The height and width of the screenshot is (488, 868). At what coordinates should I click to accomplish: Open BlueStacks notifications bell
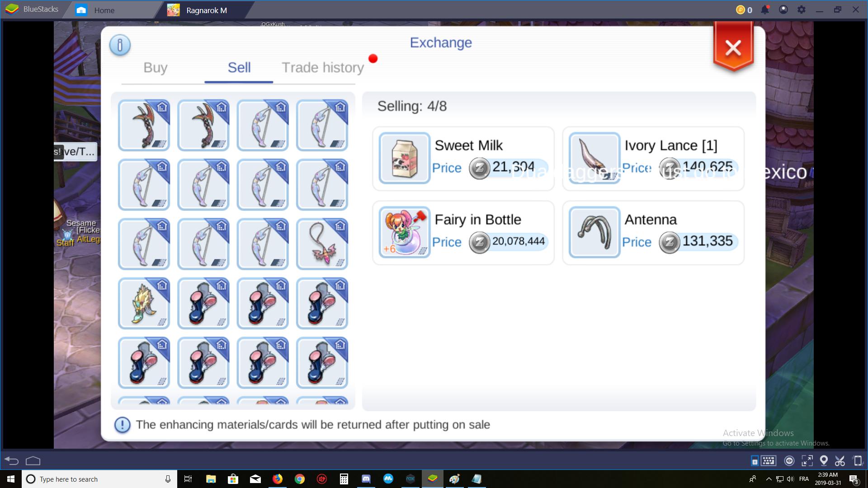tap(765, 9)
